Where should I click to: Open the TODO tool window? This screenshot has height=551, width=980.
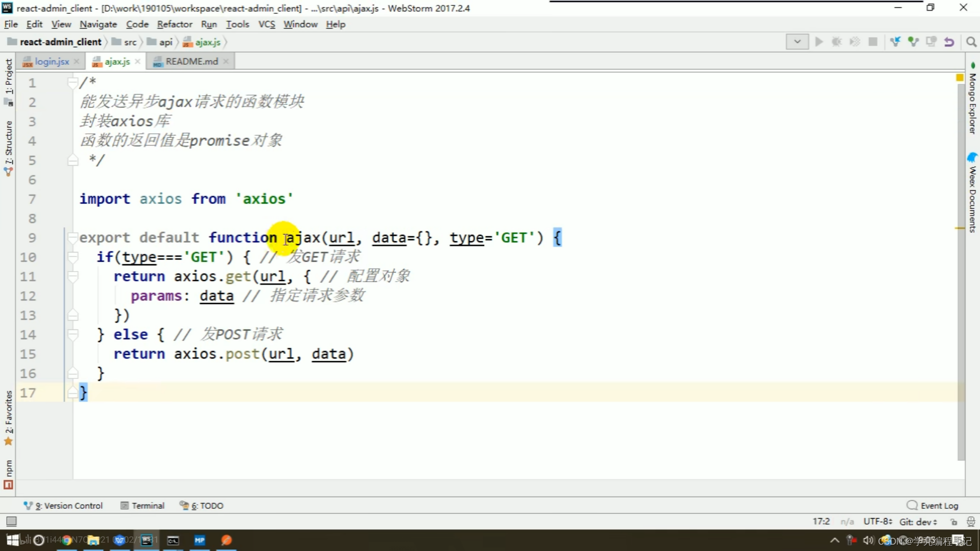coord(201,505)
